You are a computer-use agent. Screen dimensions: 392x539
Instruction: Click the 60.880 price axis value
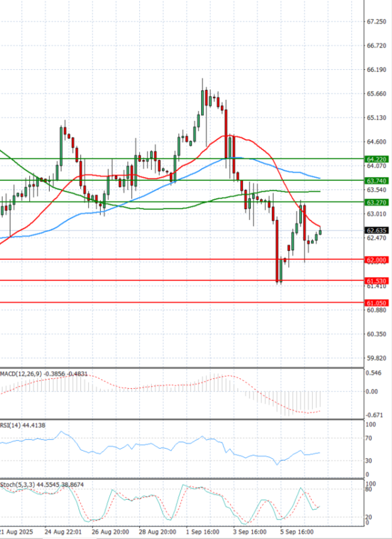(x=376, y=310)
